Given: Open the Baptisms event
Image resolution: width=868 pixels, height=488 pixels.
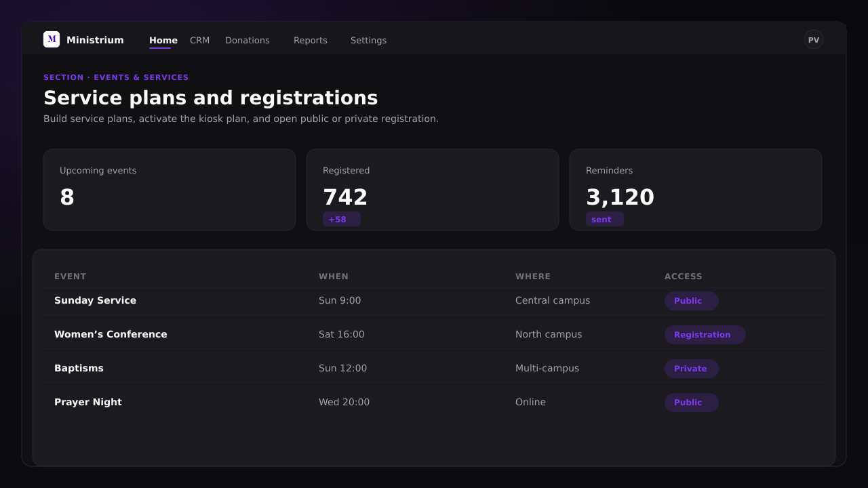Looking at the screenshot, I should tap(79, 368).
